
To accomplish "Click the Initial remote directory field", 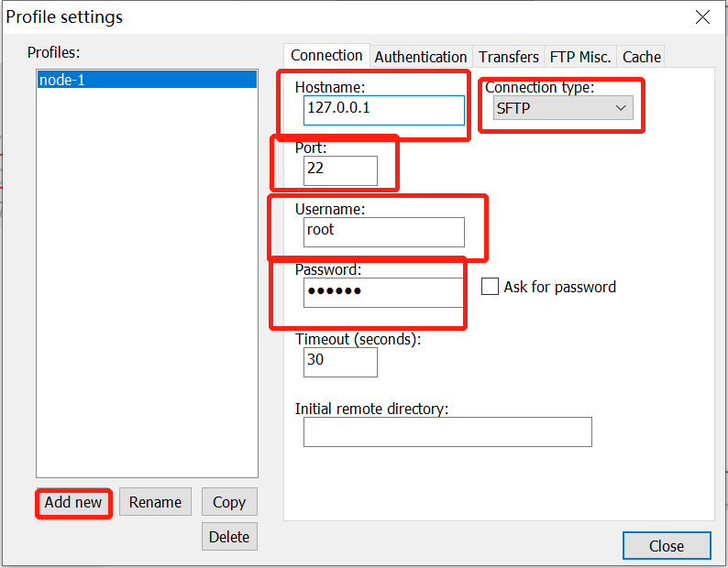I will tap(447, 432).
